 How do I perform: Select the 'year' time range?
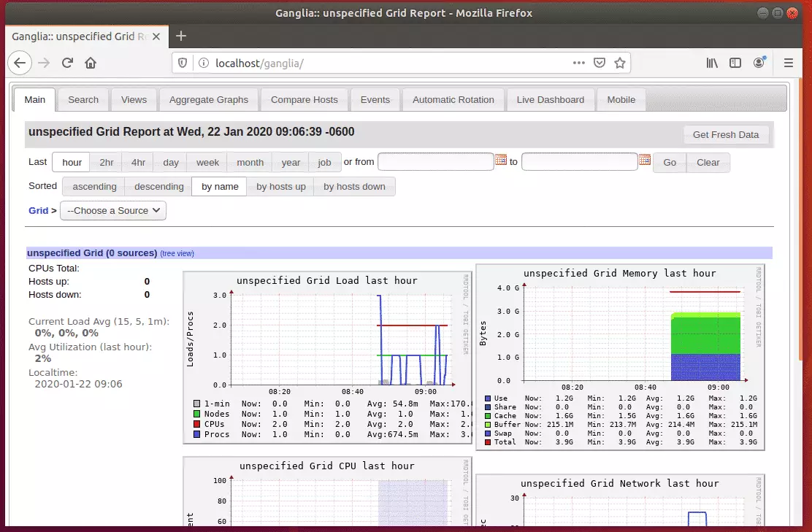click(x=291, y=163)
